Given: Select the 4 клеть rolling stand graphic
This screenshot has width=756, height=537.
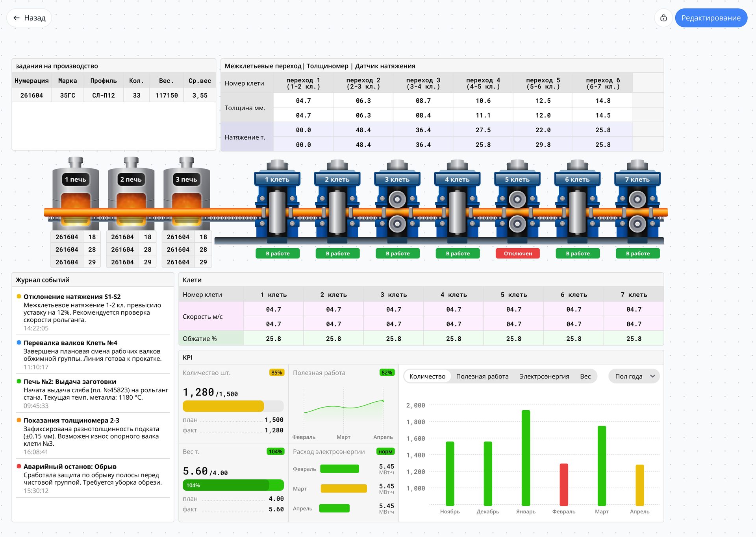Looking at the screenshot, I should [458, 201].
